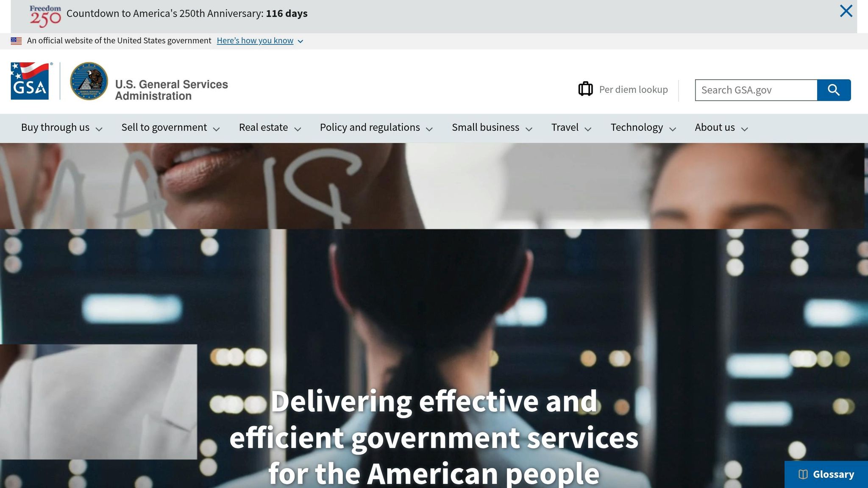
Task: Expand the Here's how you know disclosure
Action: (x=260, y=41)
